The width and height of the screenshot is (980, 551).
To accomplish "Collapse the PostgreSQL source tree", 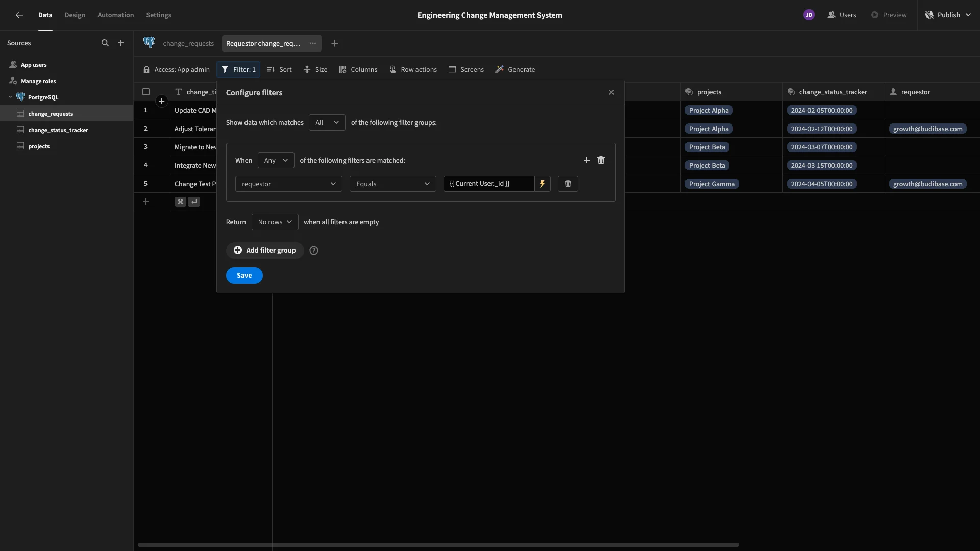I will [x=10, y=97].
